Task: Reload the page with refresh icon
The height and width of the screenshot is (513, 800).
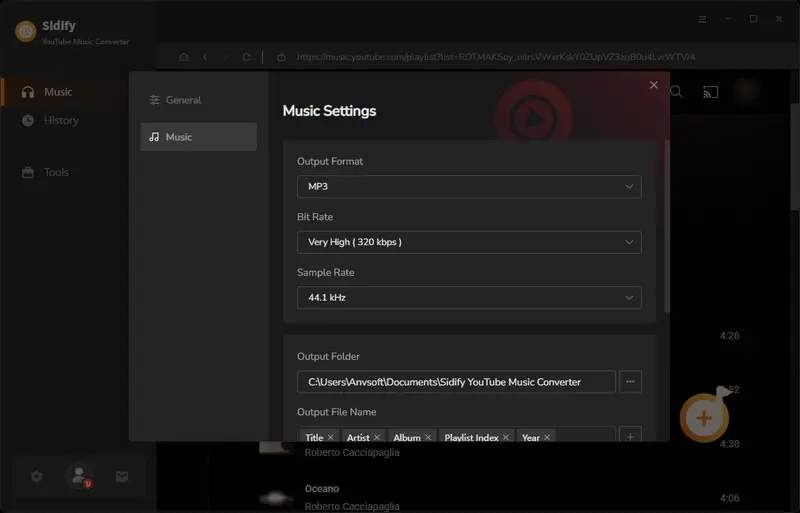Action: click(x=246, y=57)
